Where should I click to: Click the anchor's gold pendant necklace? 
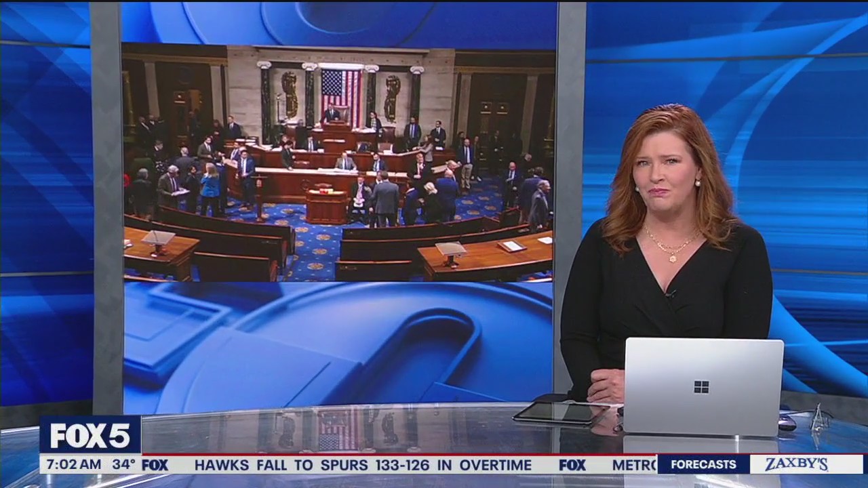[x=673, y=256]
